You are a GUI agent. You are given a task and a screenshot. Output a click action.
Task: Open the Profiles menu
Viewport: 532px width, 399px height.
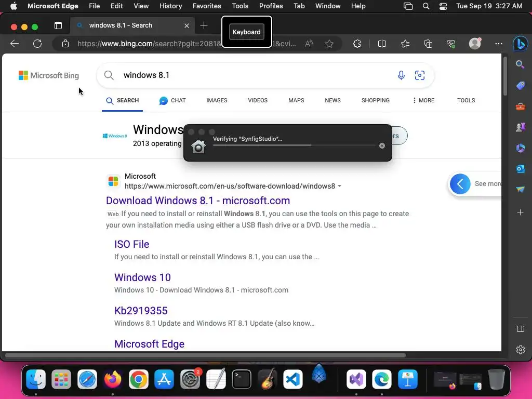pyautogui.click(x=271, y=6)
